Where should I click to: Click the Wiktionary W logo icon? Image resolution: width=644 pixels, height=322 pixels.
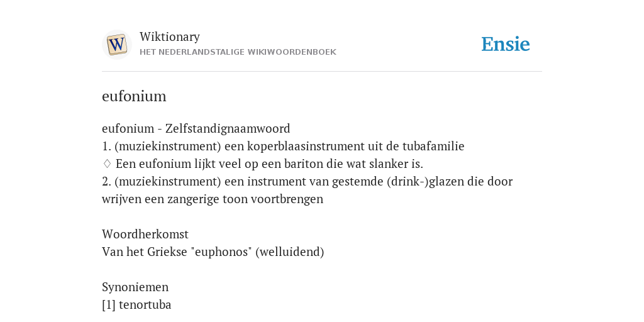pyautogui.click(x=116, y=45)
